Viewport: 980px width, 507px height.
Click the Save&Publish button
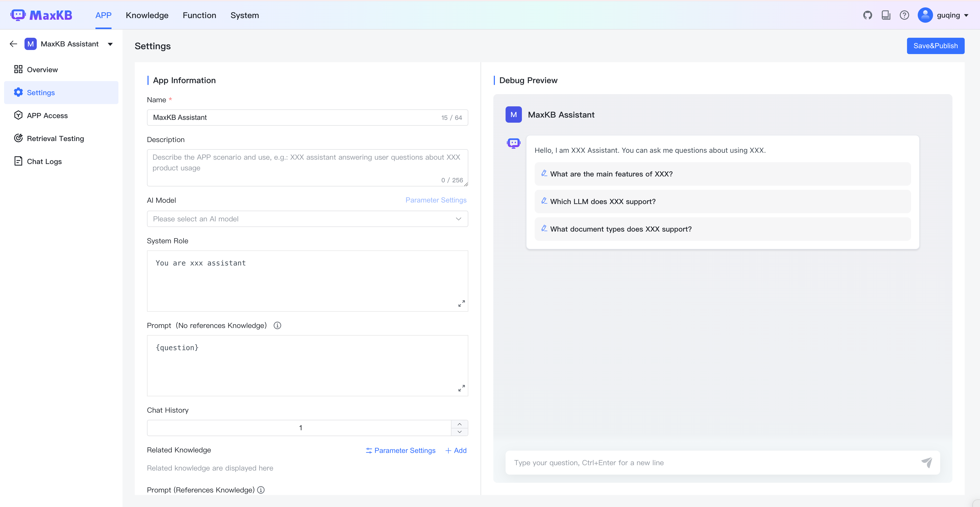click(936, 46)
